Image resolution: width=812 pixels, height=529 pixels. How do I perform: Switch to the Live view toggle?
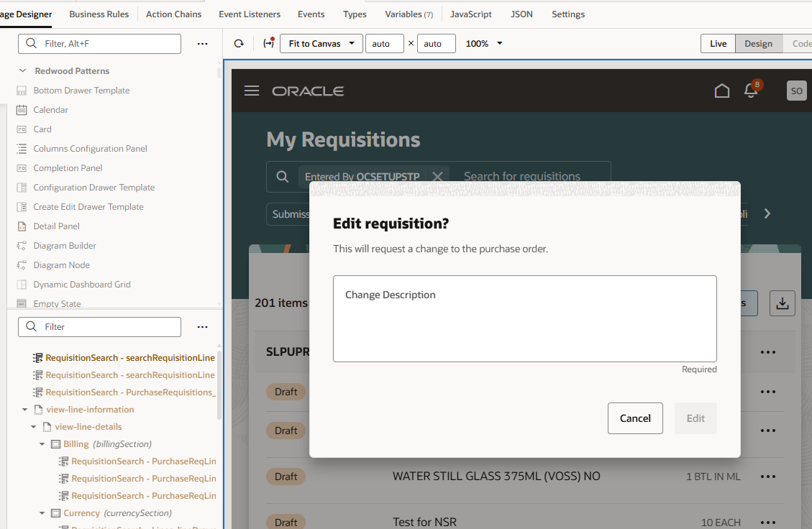(718, 43)
